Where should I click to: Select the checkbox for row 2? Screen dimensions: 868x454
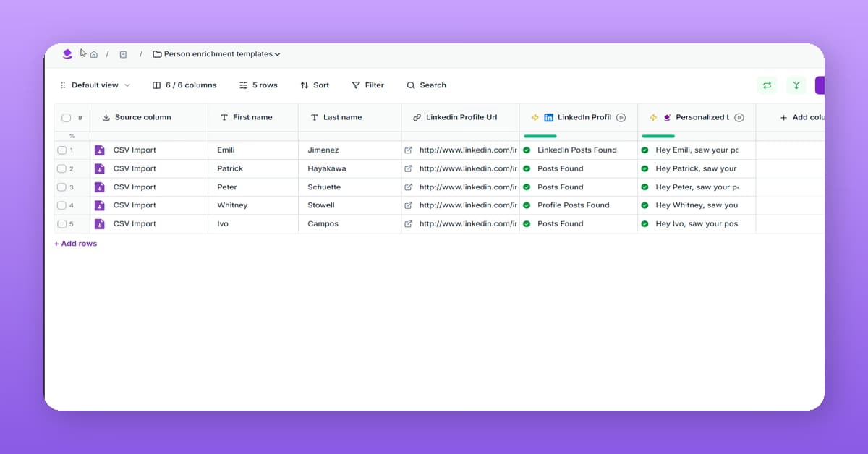coord(62,168)
